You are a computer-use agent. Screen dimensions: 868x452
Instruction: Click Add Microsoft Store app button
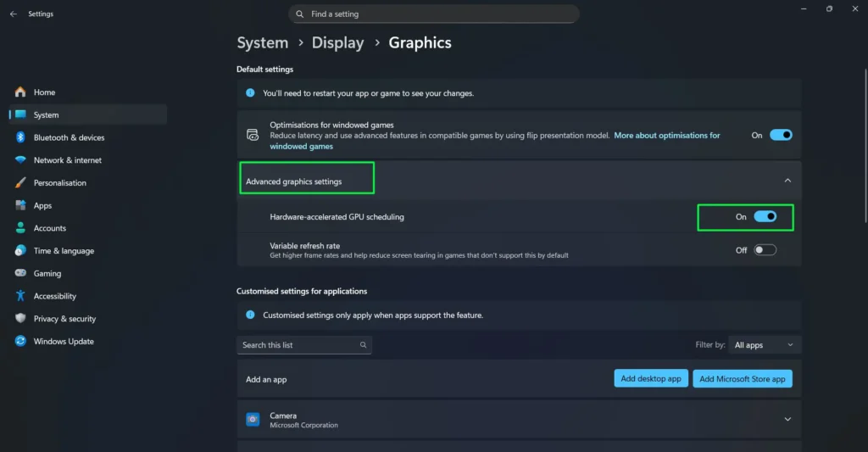pyautogui.click(x=743, y=379)
